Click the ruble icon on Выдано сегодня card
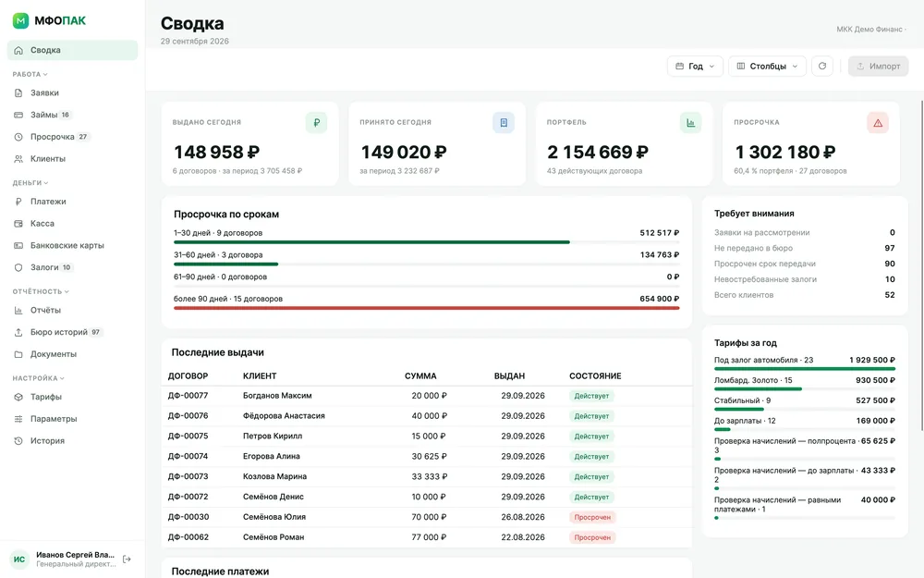Screen dimensions: 924x578 (316, 123)
